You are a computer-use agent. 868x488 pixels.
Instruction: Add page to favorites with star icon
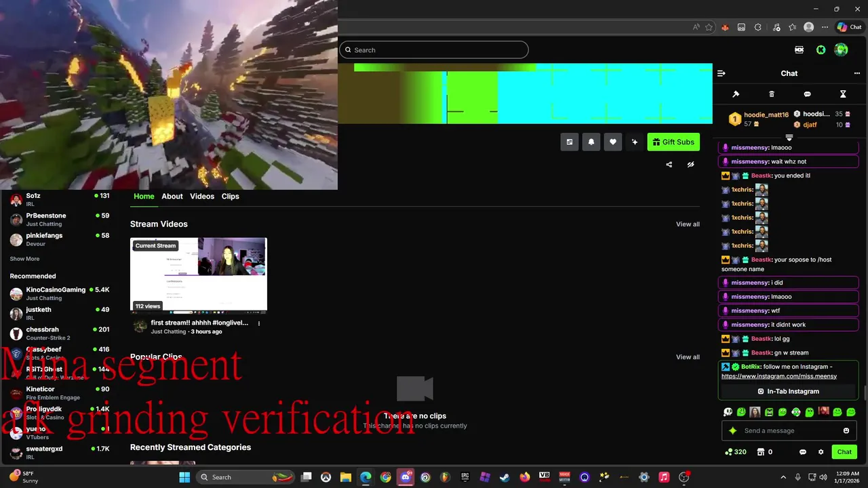click(x=709, y=27)
